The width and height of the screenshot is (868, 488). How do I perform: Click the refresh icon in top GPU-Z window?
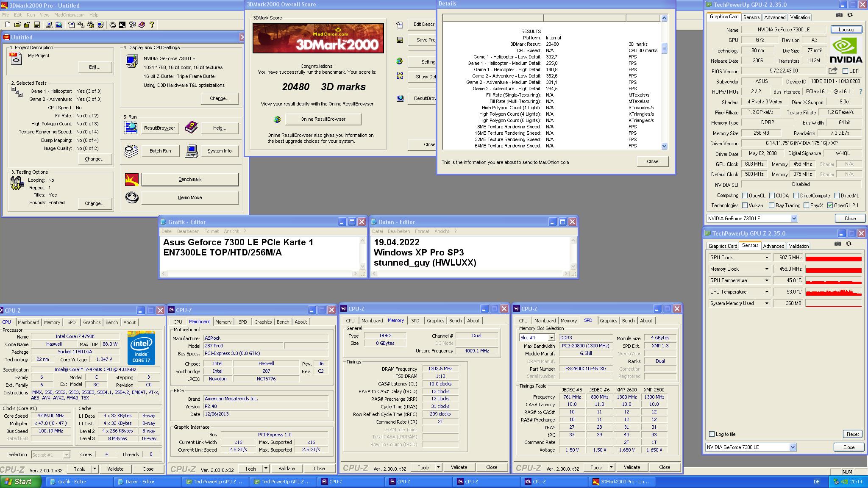pos(850,15)
